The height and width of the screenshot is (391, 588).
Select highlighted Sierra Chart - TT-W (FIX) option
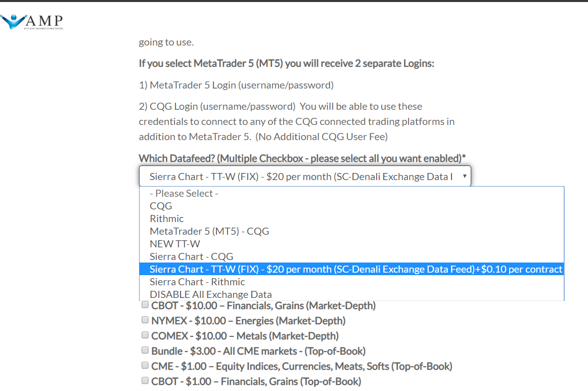coord(351,269)
